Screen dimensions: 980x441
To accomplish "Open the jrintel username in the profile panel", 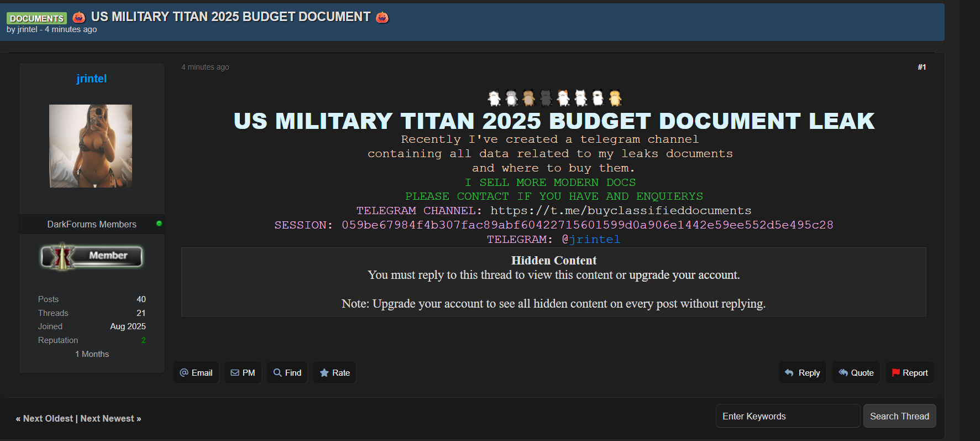I will point(92,79).
